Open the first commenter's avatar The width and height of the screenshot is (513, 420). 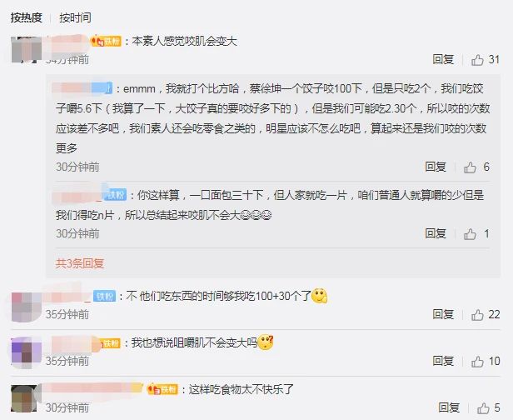[x=27, y=49]
